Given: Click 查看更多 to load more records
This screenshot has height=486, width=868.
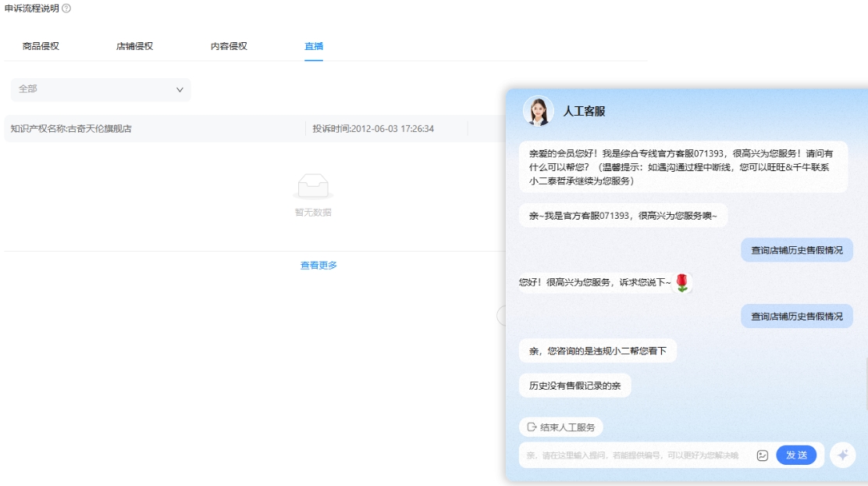Looking at the screenshot, I should tap(318, 266).
